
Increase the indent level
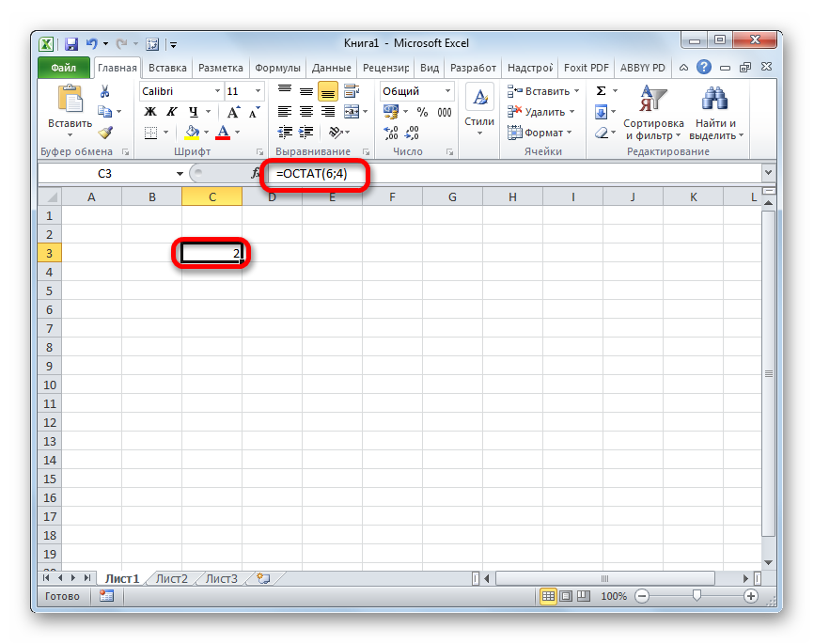306,133
